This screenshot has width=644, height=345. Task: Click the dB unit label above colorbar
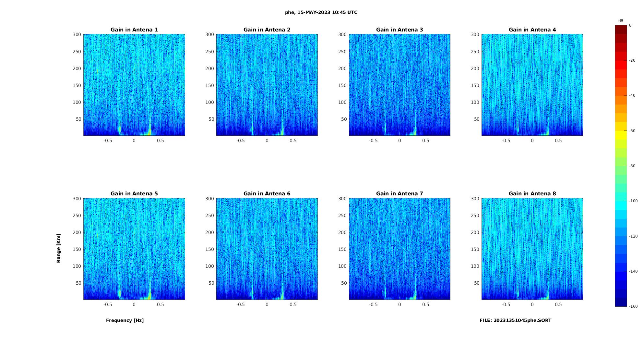(x=621, y=21)
